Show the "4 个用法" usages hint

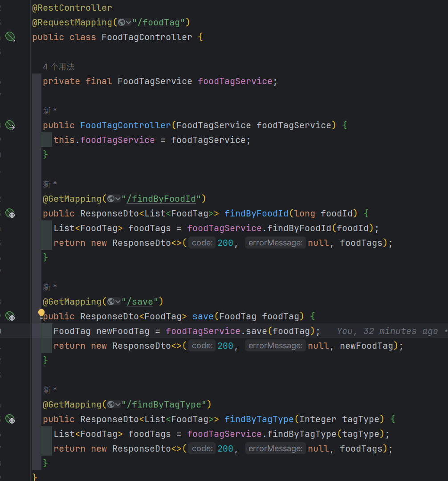pos(59,66)
